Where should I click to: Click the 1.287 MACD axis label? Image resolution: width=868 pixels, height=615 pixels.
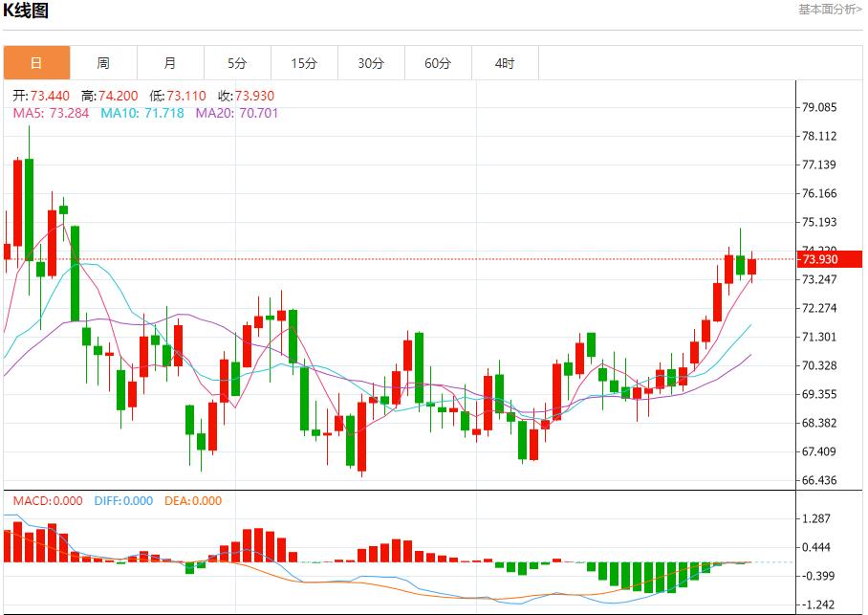(x=819, y=518)
